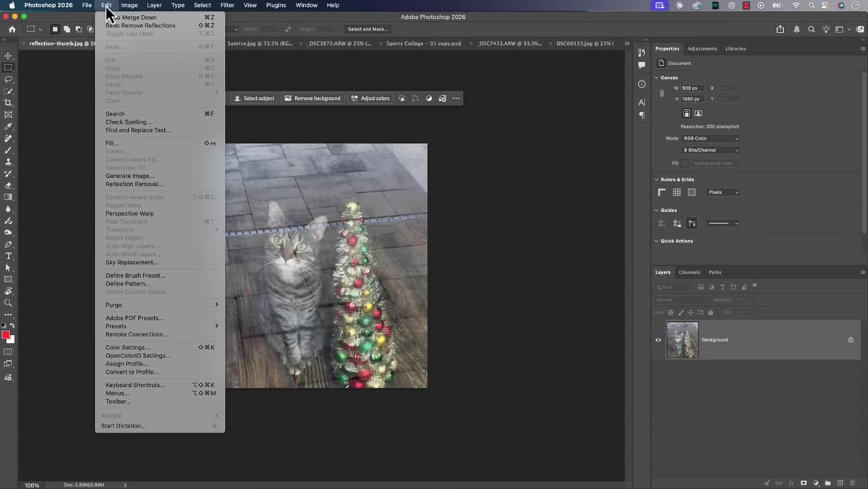Open the Info panel icon

click(642, 84)
